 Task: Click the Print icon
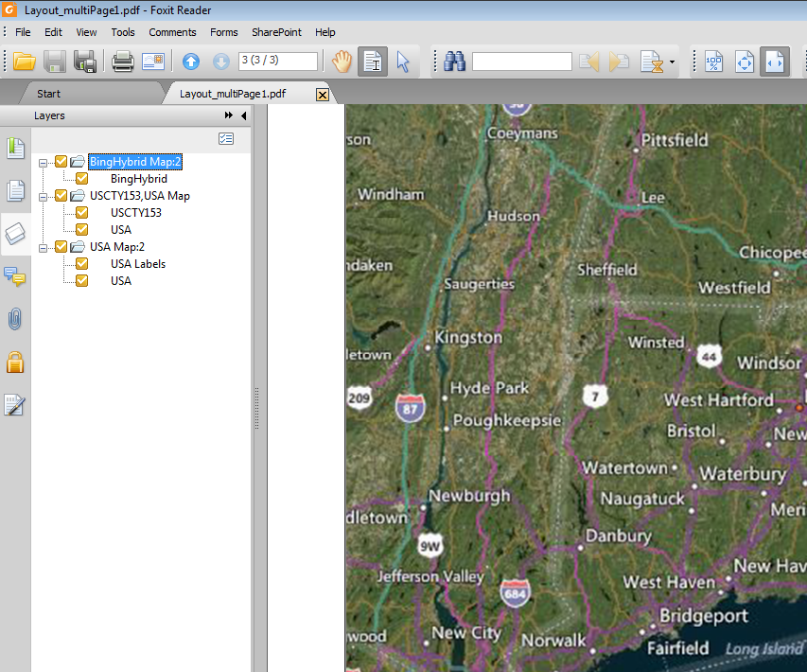click(122, 62)
